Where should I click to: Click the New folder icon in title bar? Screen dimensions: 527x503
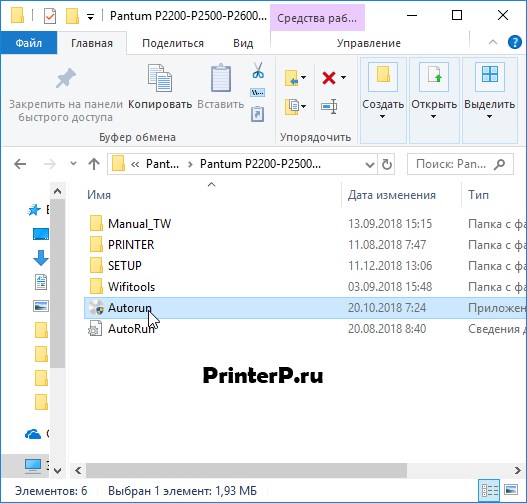click(x=72, y=16)
